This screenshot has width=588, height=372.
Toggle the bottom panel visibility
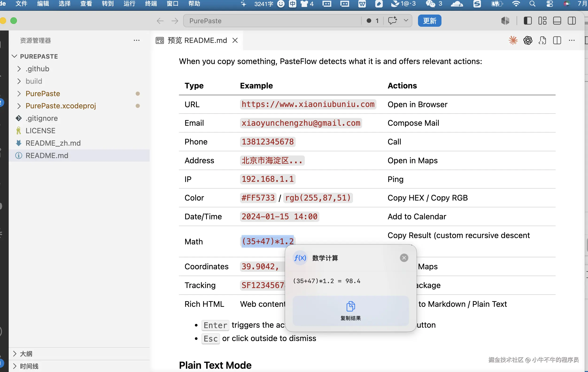click(557, 21)
